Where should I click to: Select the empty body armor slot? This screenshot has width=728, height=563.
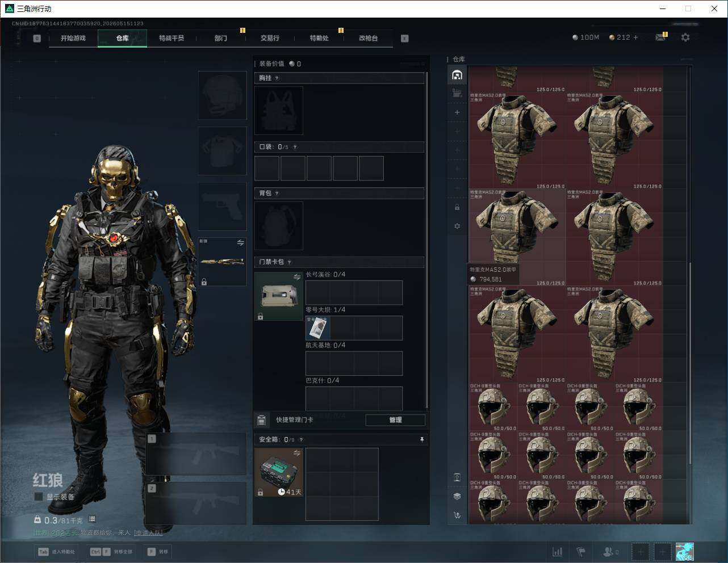click(222, 151)
